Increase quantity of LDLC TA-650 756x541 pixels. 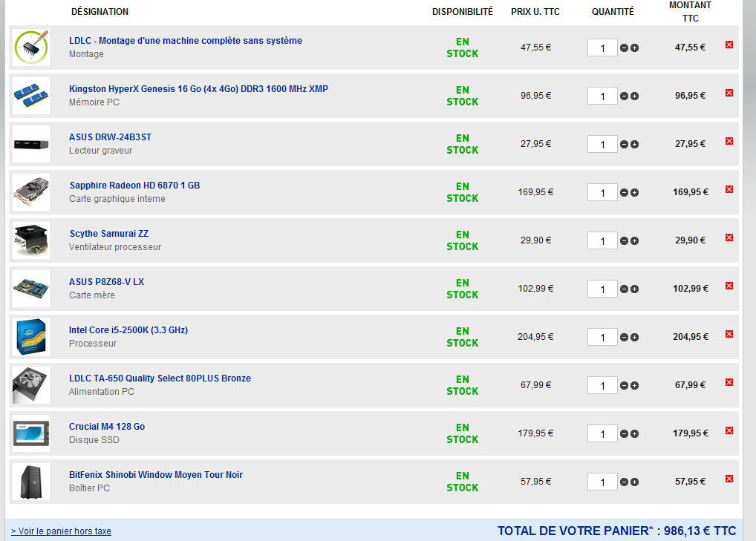pyautogui.click(x=634, y=385)
